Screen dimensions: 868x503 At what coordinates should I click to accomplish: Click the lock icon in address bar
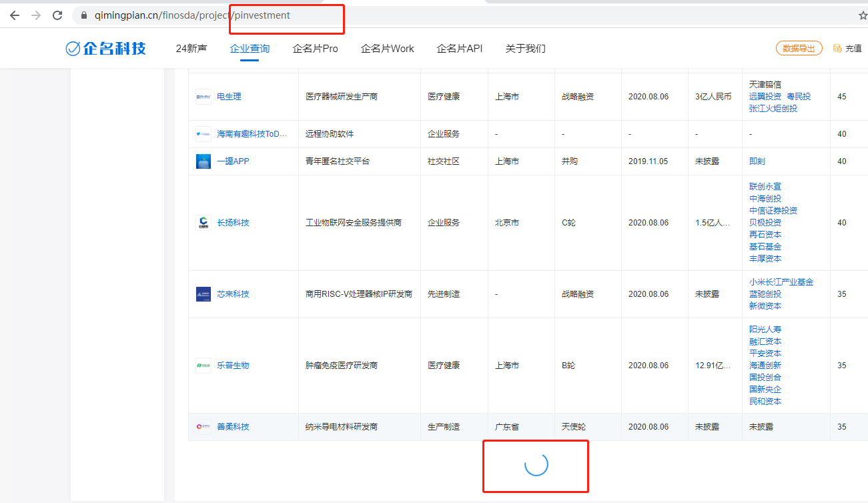(83, 15)
